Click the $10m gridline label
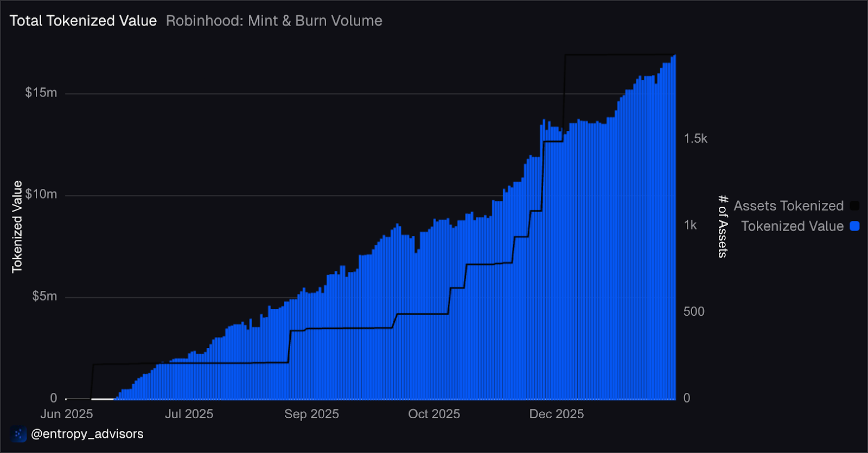The height and width of the screenshot is (453, 868). pyautogui.click(x=41, y=194)
